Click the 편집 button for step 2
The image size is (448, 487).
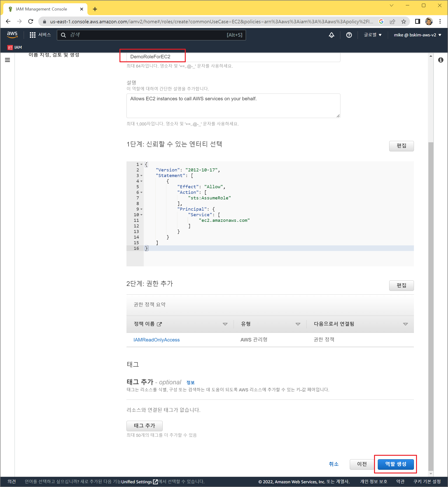(x=401, y=285)
